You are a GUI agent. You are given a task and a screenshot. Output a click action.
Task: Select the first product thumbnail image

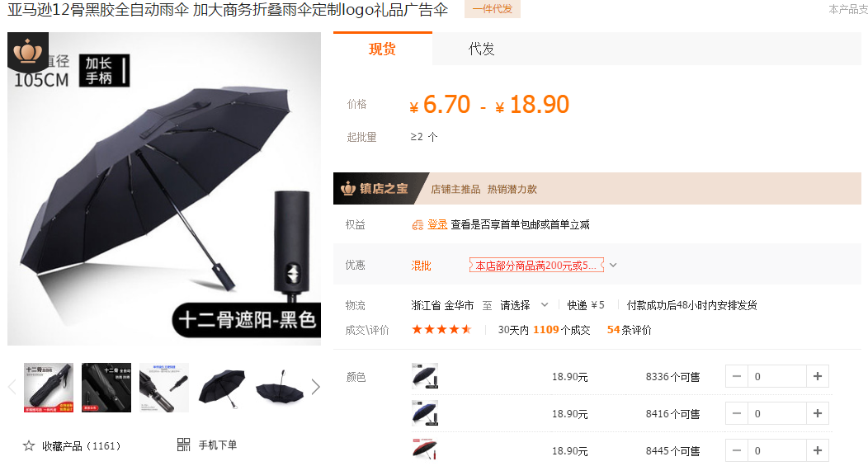point(49,388)
